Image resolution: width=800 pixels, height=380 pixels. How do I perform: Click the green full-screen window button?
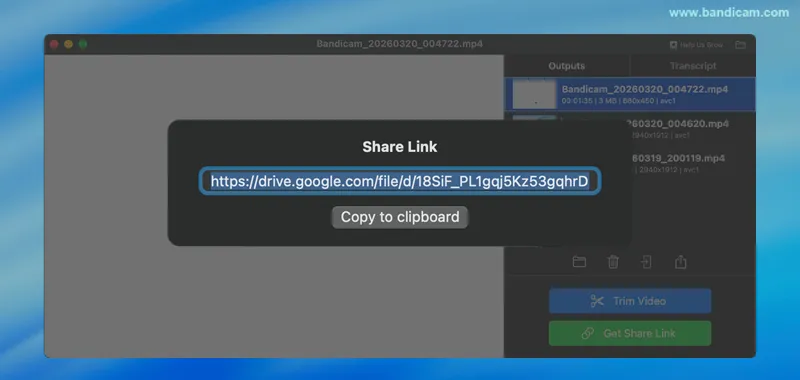point(83,44)
